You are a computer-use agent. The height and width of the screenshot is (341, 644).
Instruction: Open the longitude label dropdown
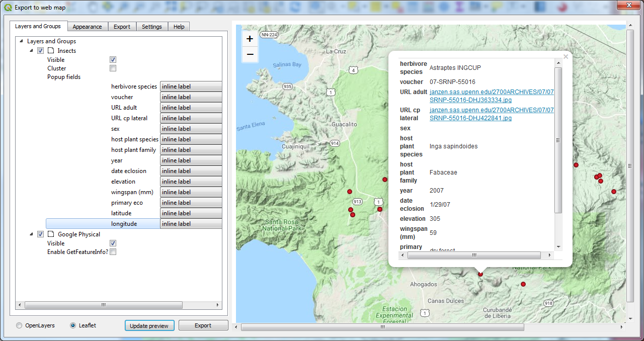[x=191, y=224]
